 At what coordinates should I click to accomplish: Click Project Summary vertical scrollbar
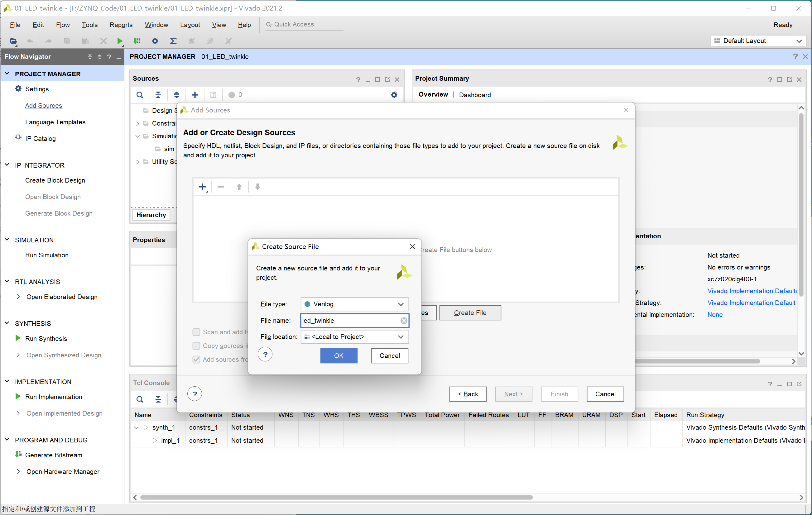click(x=801, y=205)
